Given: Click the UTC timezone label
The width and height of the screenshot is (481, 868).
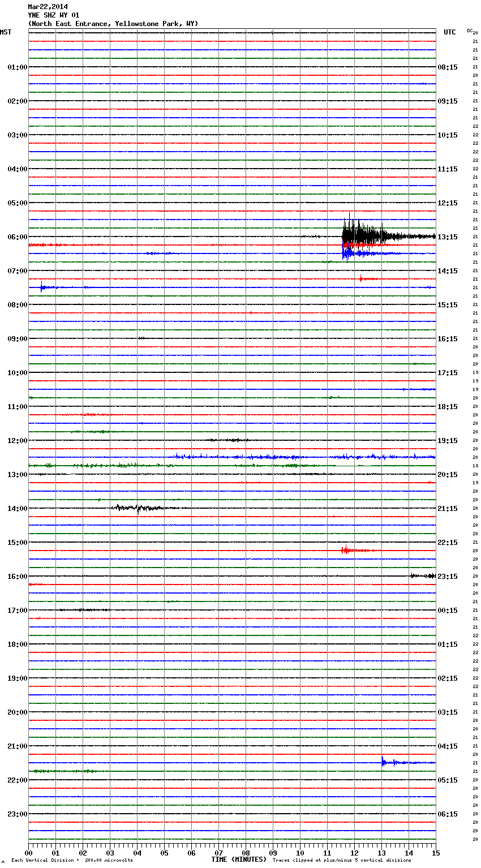Looking at the screenshot, I should coord(450,32).
